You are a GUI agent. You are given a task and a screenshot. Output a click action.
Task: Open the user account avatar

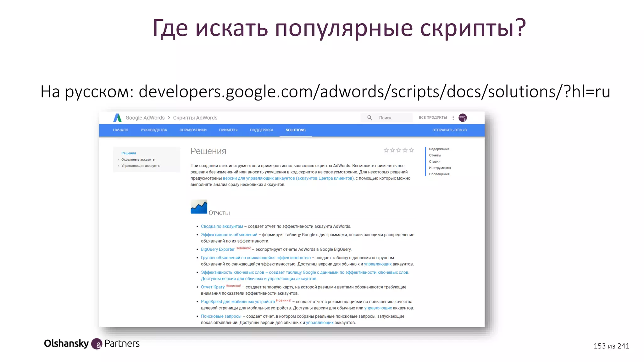(x=463, y=118)
